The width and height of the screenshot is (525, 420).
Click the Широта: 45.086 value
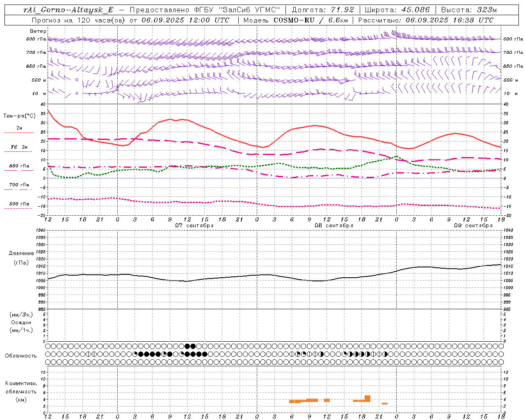coord(397,10)
